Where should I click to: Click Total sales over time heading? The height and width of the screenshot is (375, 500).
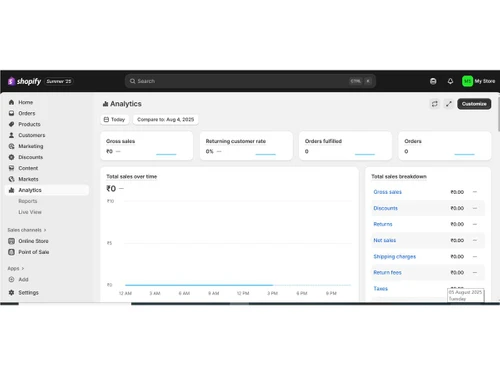point(132,176)
